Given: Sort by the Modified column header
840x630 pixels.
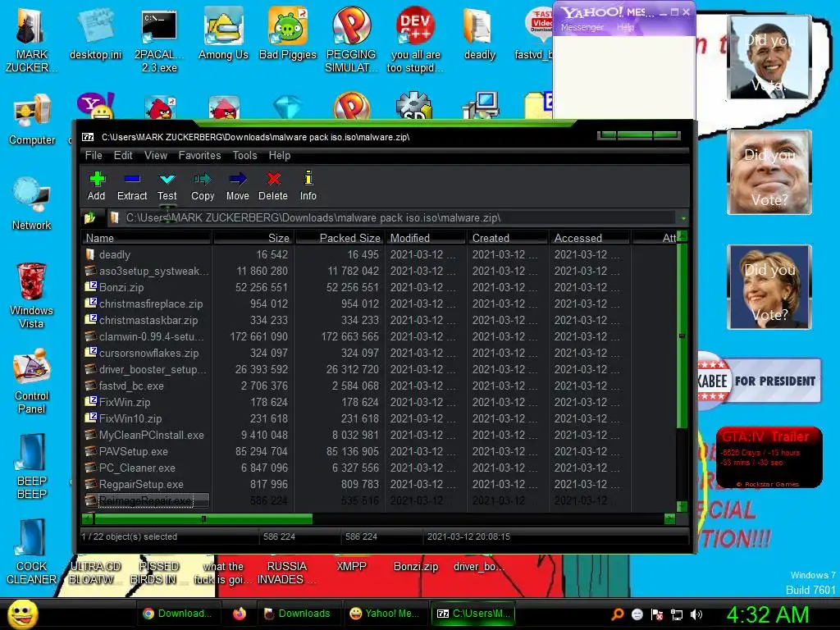Looking at the screenshot, I should (427, 238).
